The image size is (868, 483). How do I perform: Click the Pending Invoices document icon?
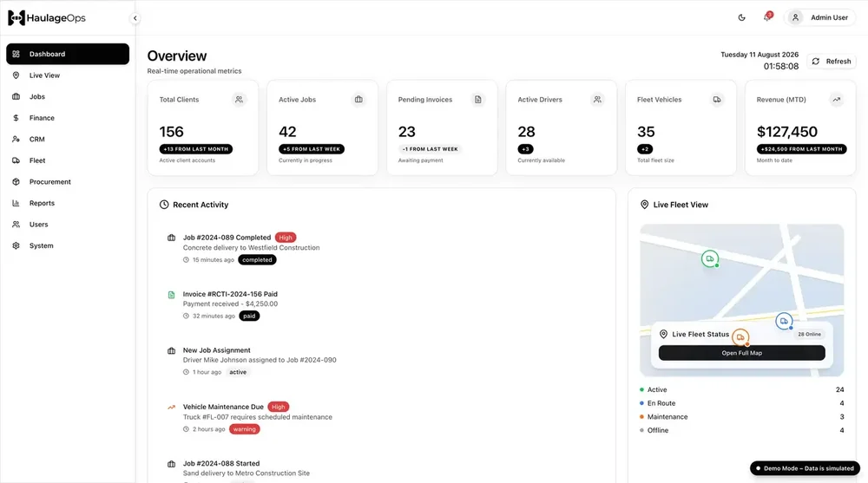(x=477, y=100)
